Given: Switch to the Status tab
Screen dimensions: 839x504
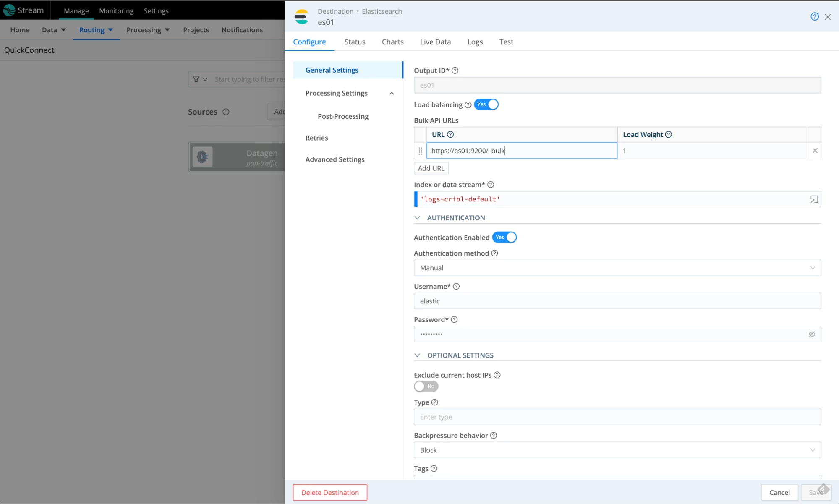Looking at the screenshot, I should pos(355,42).
